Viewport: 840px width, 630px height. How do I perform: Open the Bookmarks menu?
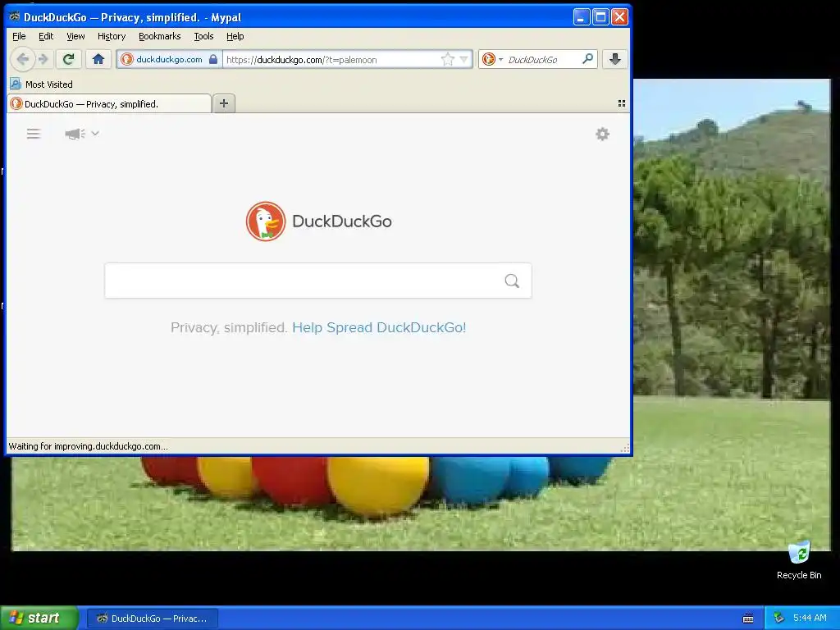[160, 36]
